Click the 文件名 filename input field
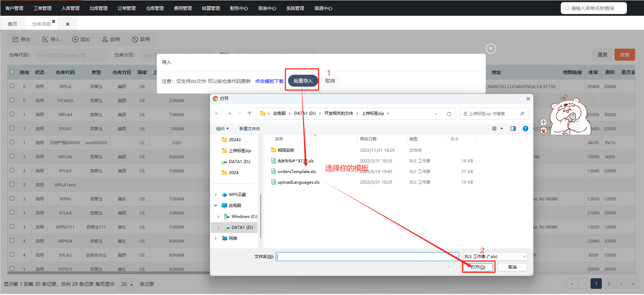This screenshot has width=644, height=295. click(367, 257)
